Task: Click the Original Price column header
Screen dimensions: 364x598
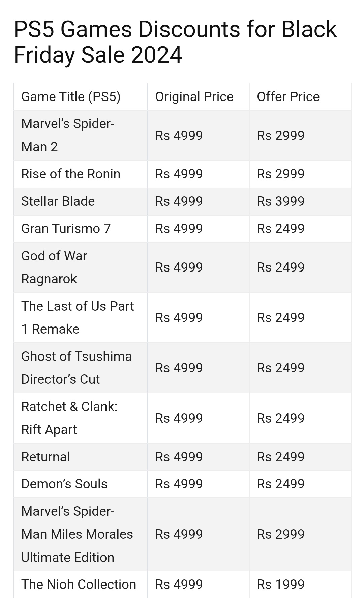Action: (x=194, y=97)
